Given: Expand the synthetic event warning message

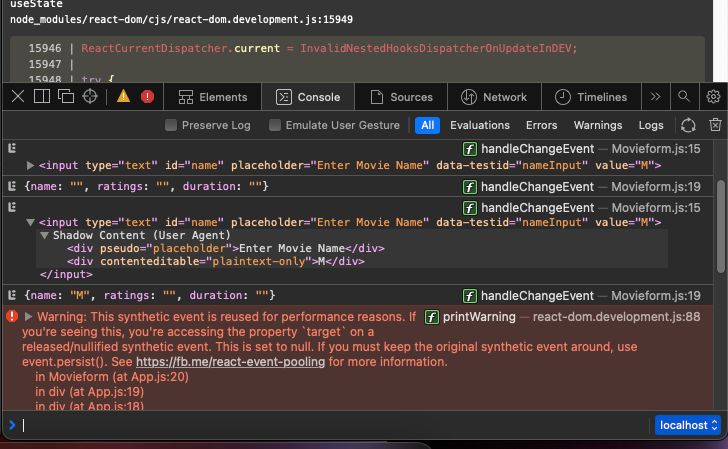Looking at the screenshot, I should click(x=28, y=317).
